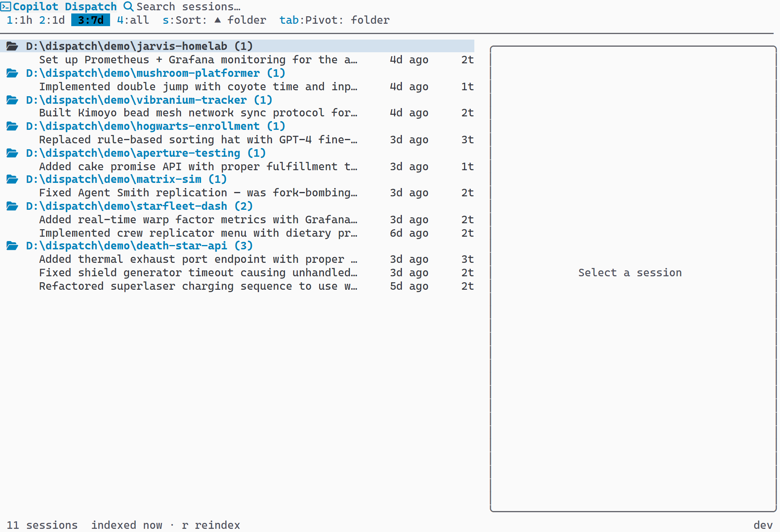Open the hogwarts-enrollment folder icon
The image size is (780, 532).
click(12, 126)
